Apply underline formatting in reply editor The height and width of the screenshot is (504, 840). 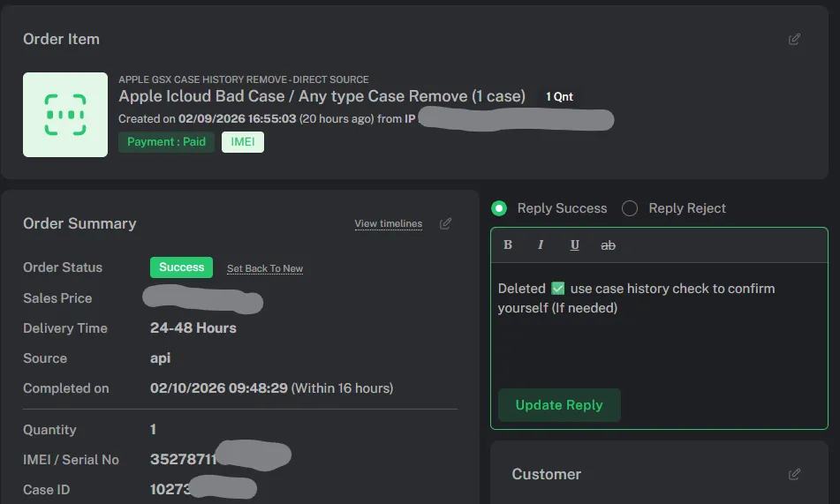[x=574, y=244]
